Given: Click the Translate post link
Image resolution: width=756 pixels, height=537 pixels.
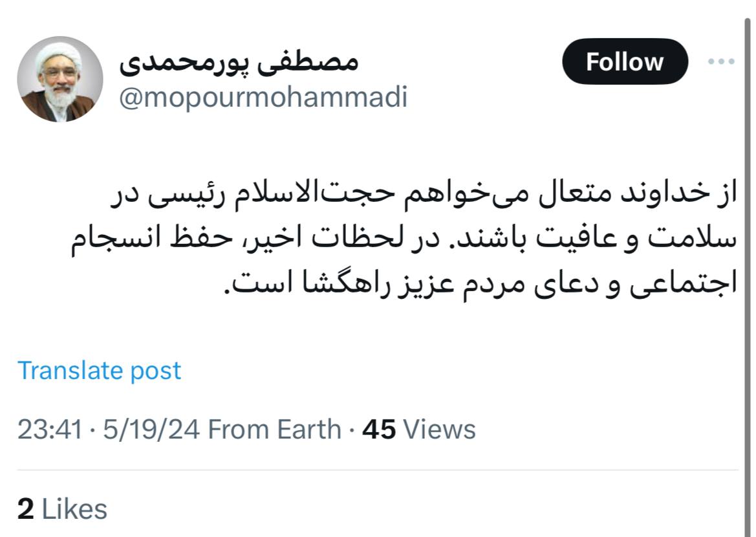Looking at the screenshot, I should pyautogui.click(x=99, y=371).
